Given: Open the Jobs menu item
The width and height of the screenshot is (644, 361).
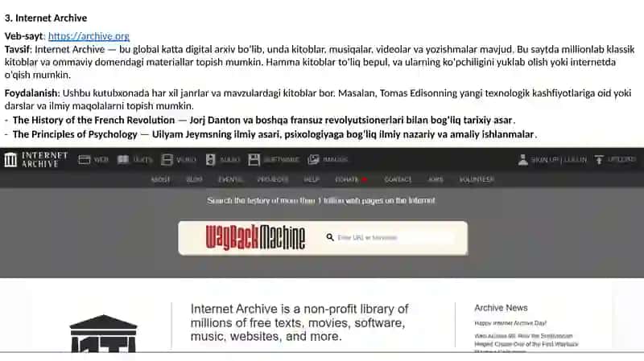Looking at the screenshot, I should (x=436, y=179).
